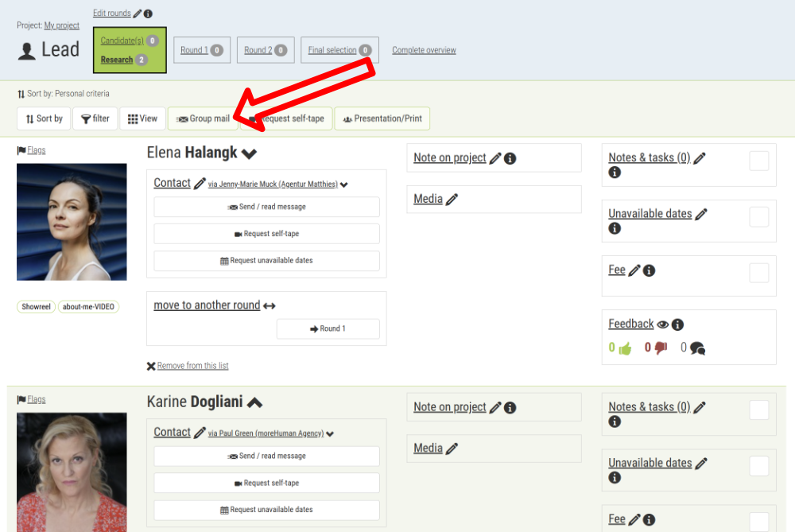This screenshot has height=532, width=795.
Task: Click the pencil icon next to Elena's Media
Action: coord(452,200)
